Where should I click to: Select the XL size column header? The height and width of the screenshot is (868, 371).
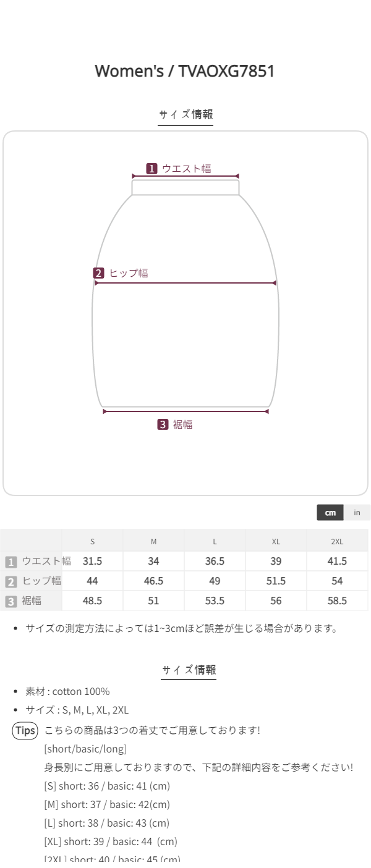[276, 542]
